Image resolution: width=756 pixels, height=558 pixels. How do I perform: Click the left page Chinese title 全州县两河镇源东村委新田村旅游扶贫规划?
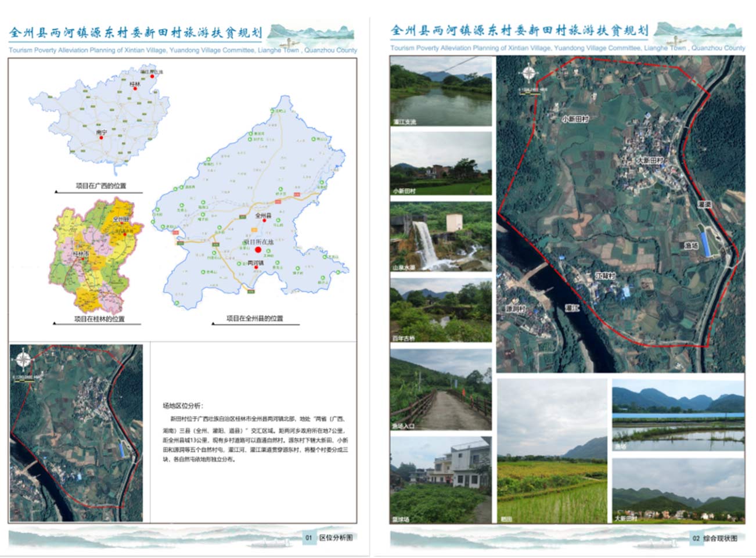[x=135, y=33]
